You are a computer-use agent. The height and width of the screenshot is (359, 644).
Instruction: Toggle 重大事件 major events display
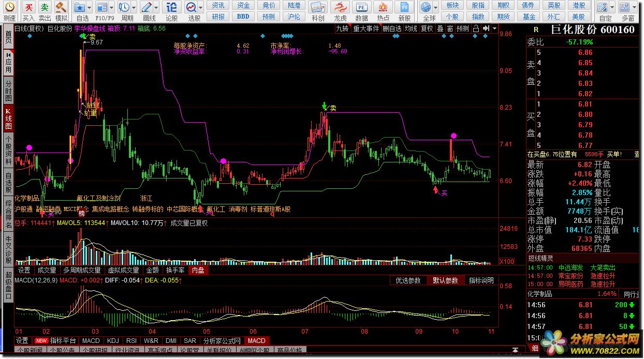coord(366,28)
